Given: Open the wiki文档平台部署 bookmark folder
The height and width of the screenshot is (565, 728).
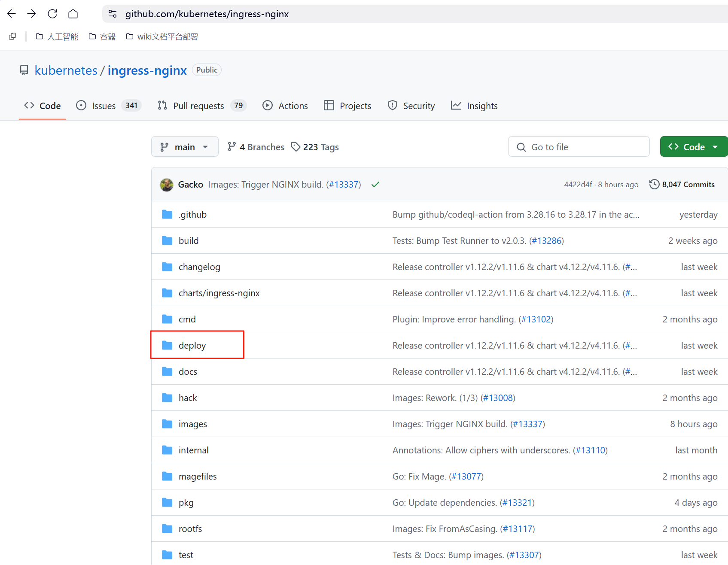Looking at the screenshot, I should click(162, 36).
